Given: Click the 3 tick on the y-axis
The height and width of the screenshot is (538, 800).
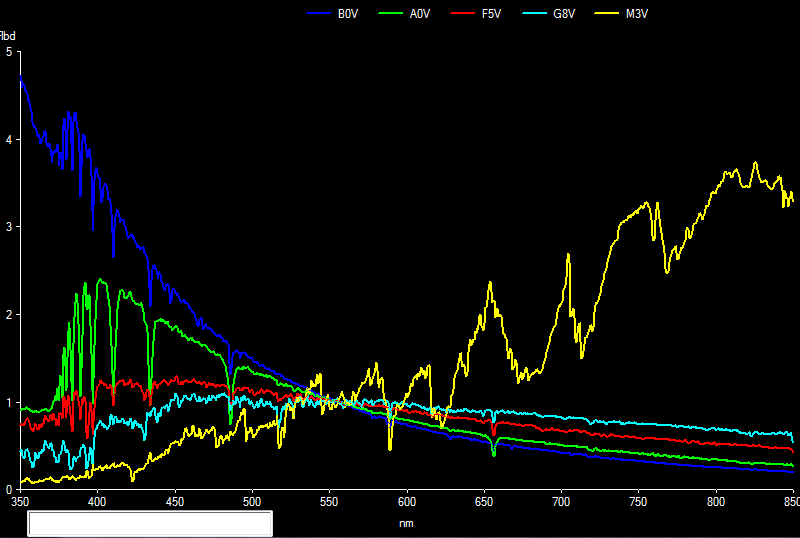Looking at the screenshot, I should pyautogui.click(x=8, y=227).
